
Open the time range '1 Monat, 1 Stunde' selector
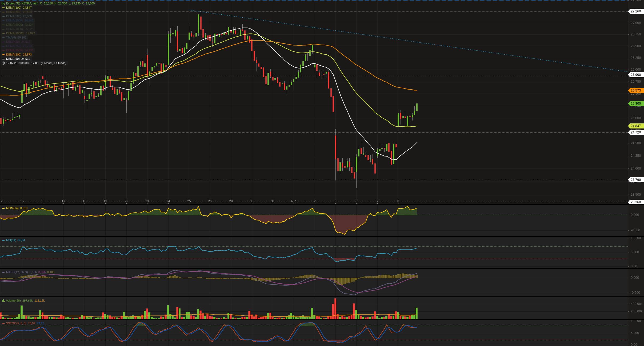54,63
